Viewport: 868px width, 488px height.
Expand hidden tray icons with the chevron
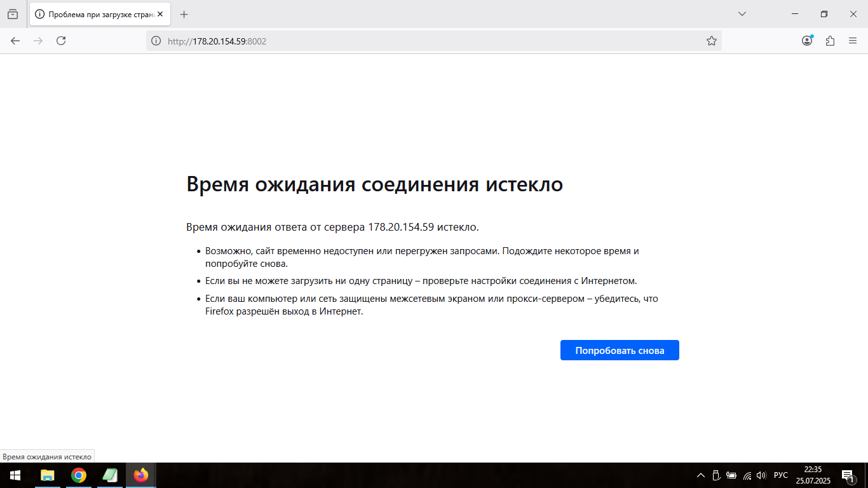[x=700, y=475]
